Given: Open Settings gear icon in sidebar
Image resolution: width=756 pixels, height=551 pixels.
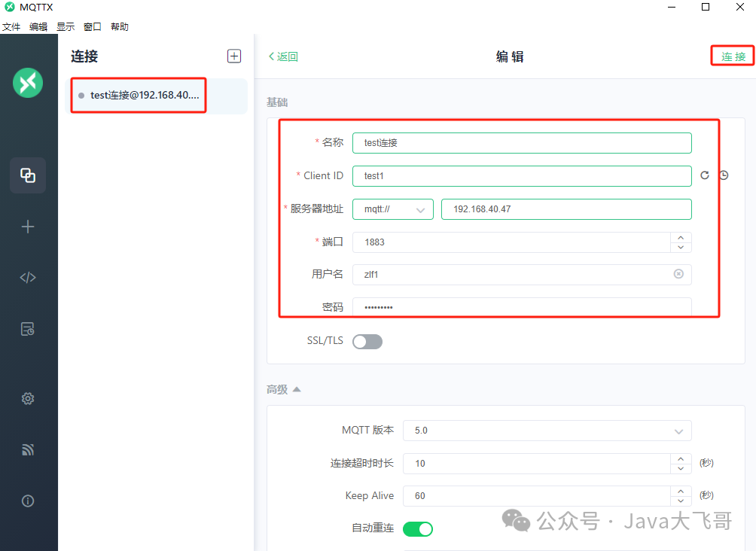Looking at the screenshot, I should (28, 399).
